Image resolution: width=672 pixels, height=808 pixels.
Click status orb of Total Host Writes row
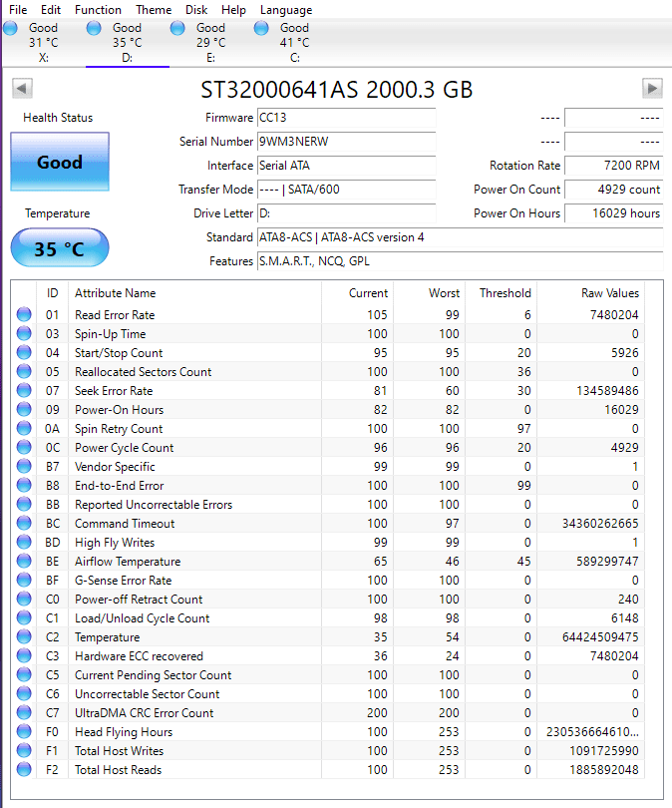click(x=24, y=751)
